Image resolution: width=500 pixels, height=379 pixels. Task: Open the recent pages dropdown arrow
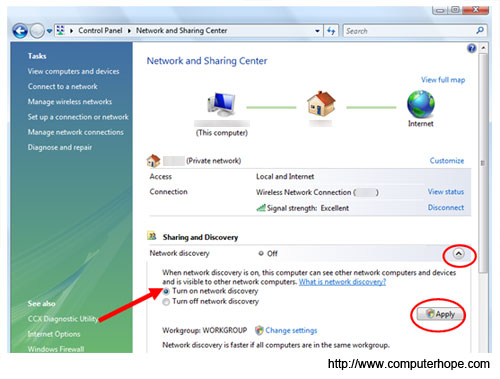pos(49,31)
